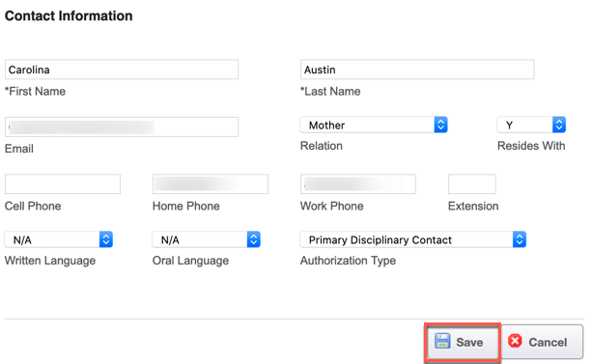Click the Extension input field
592x364 pixels.
(472, 184)
